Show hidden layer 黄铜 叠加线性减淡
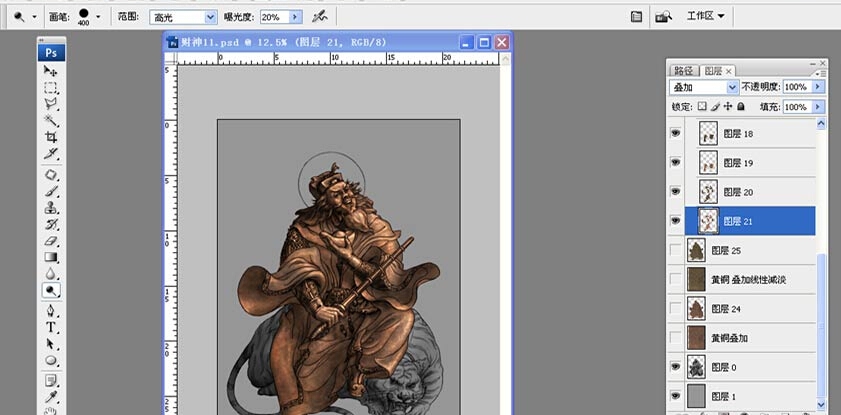The height and width of the screenshot is (415, 841). point(676,279)
